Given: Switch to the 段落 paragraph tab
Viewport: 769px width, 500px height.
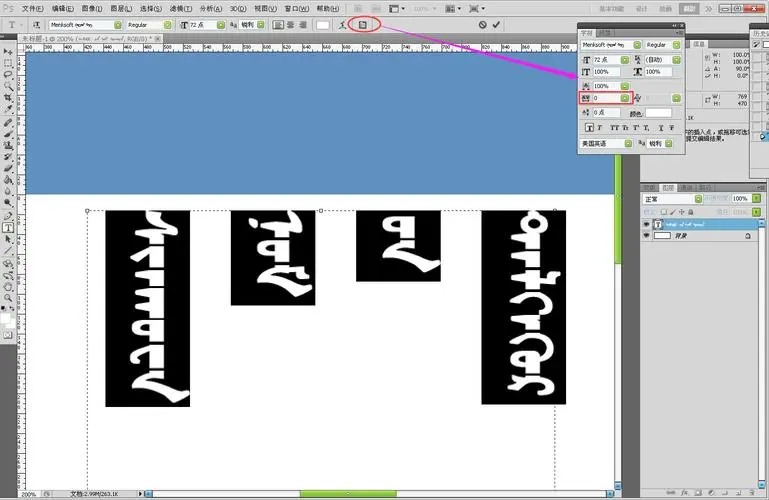Looking at the screenshot, I should 605,33.
